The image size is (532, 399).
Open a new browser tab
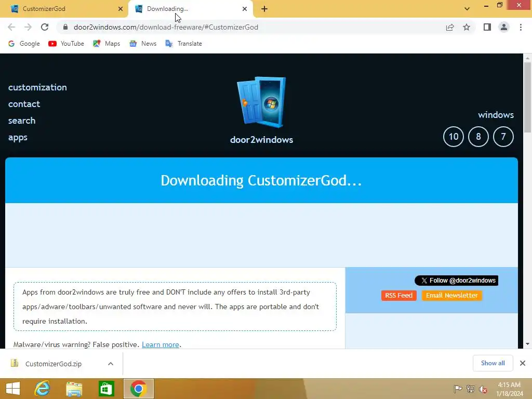(x=264, y=9)
